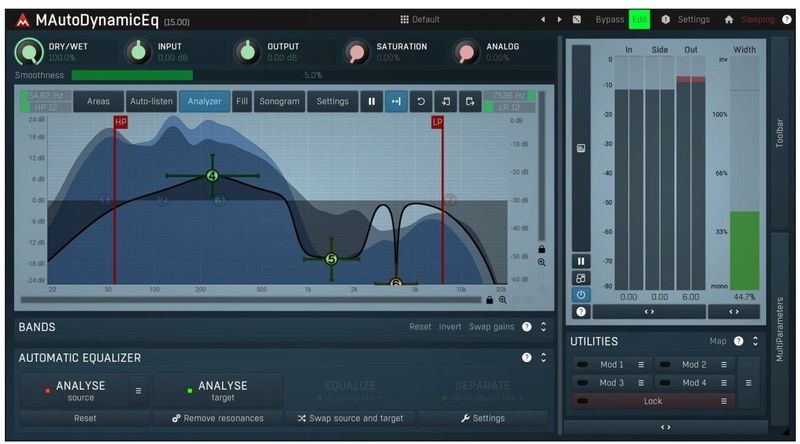Viewport: 800px width, 444px height.
Task: Click the Reset button under Analyse
Action: tap(85, 418)
